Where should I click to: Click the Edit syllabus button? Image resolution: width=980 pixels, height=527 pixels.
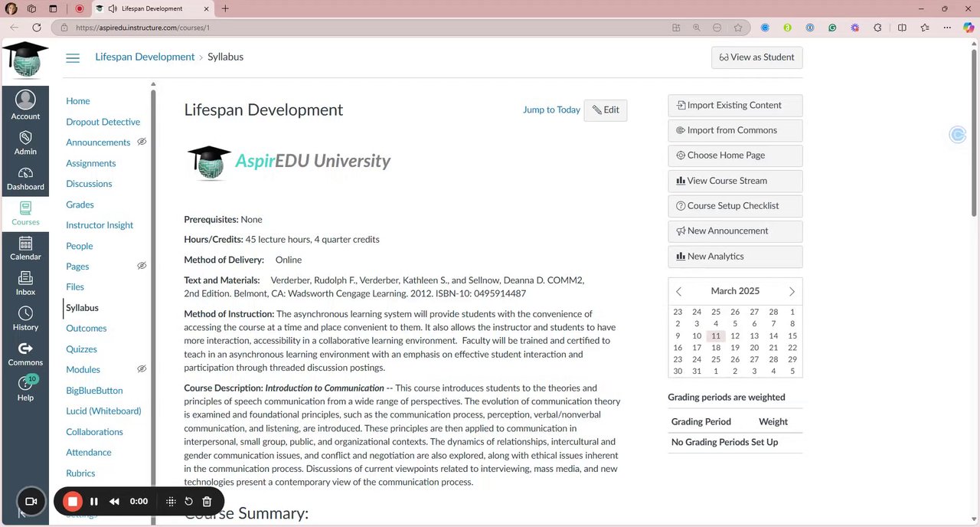(606, 110)
